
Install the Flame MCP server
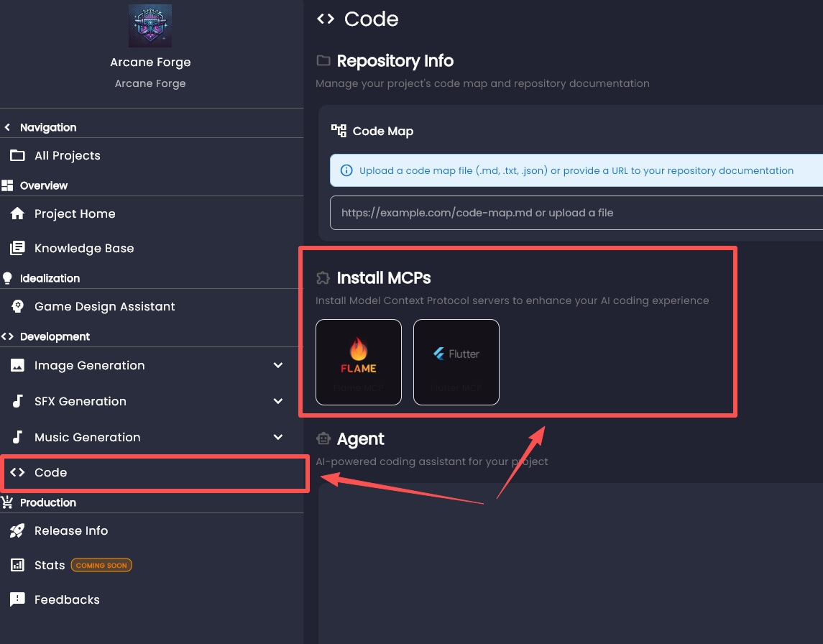(x=359, y=362)
